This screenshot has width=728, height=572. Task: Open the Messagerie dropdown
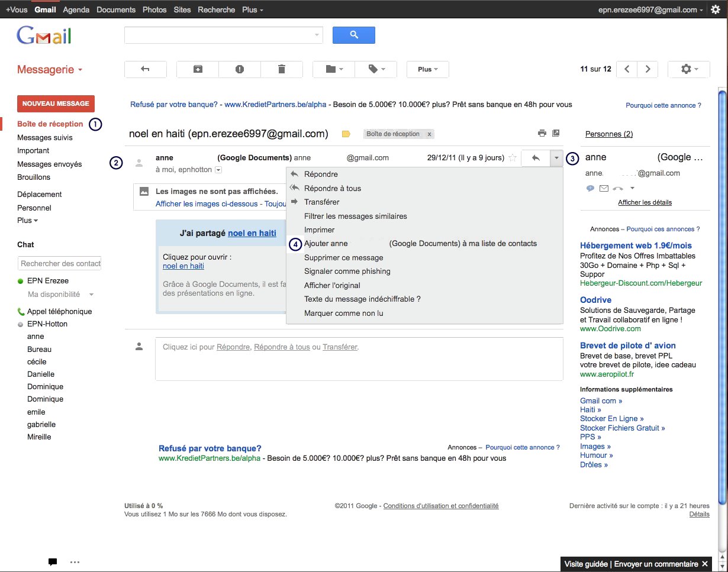(x=50, y=70)
